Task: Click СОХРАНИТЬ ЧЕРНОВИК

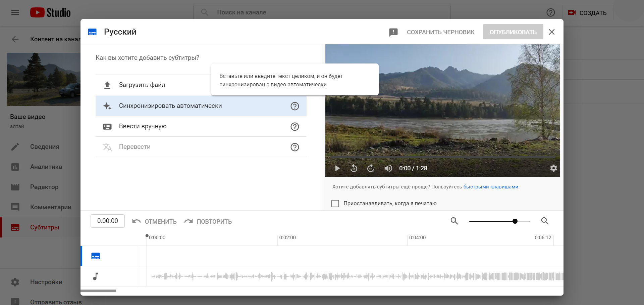Action: pyautogui.click(x=440, y=32)
